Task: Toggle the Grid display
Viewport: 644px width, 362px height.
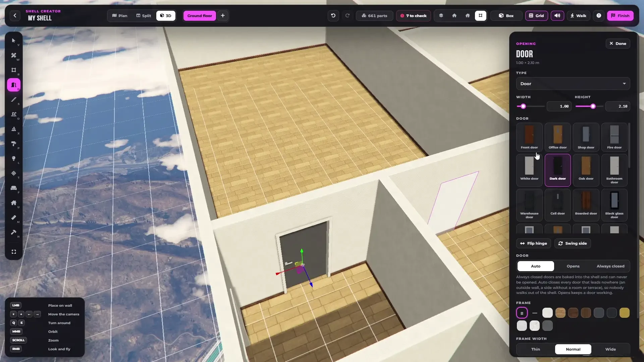Action: [x=537, y=16]
